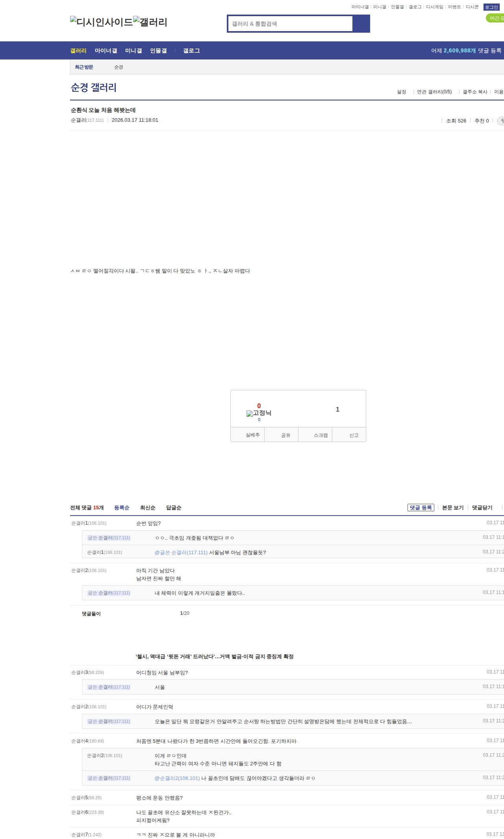Click the 갤러리 logo next to 디시인사이드
The width and height of the screenshot is (504, 839).
[x=150, y=22]
